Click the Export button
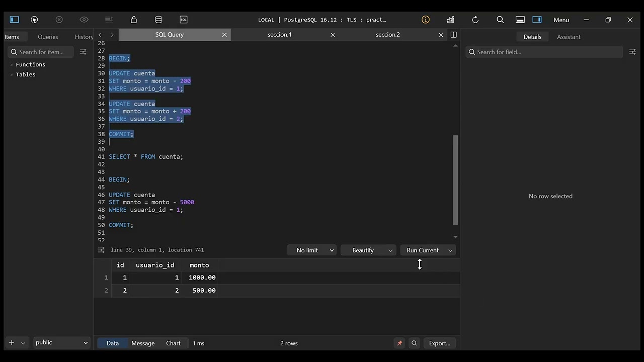 coord(440,343)
